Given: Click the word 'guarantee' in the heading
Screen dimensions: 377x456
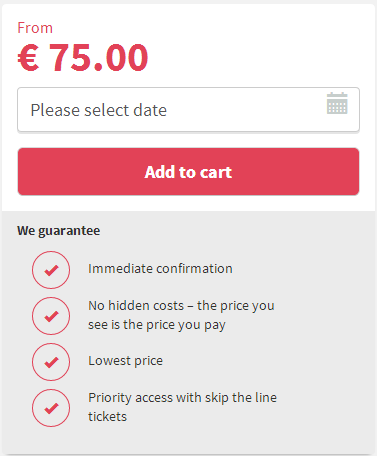Looking at the screenshot, I should (x=69, y=231).
